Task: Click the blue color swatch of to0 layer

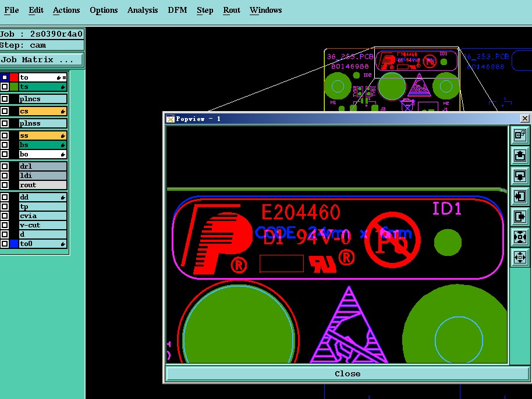Action: click(14, 243)
